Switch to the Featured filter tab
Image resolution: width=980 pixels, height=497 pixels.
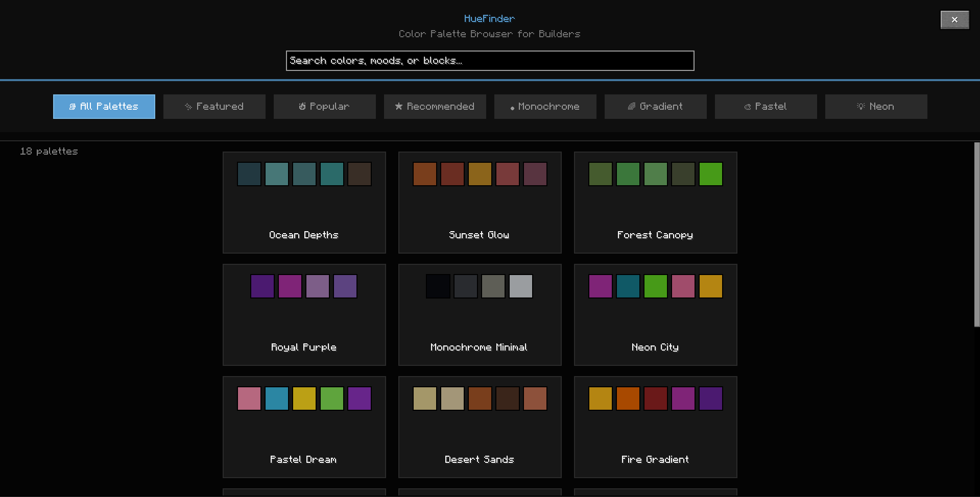point(214,107)
